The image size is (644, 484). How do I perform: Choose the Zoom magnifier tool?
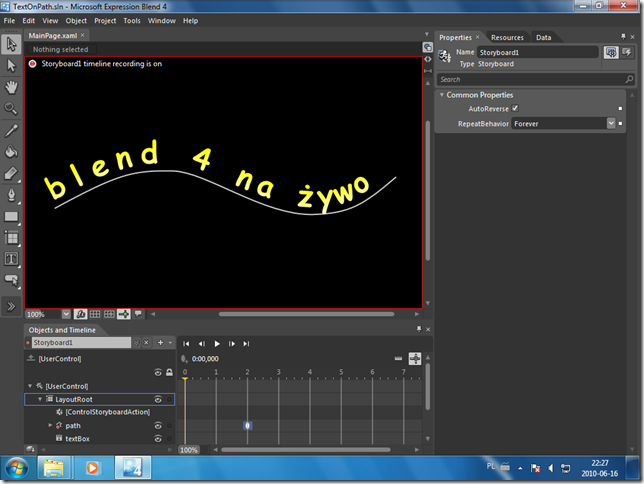point(11,108)
